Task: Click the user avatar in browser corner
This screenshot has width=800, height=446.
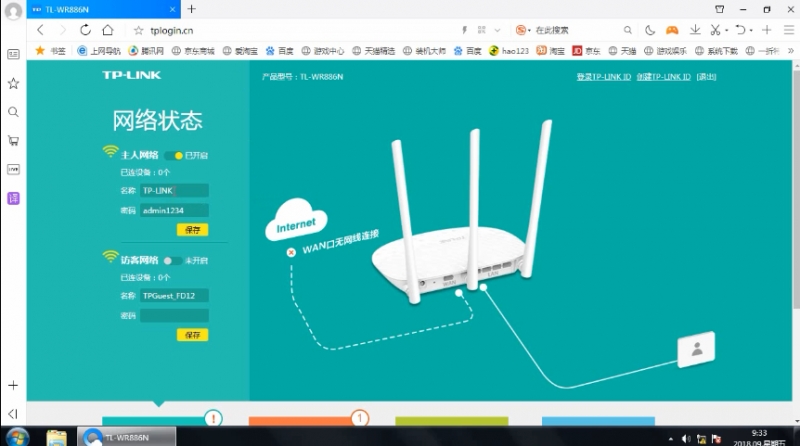Action: click(x=13, y=11)
